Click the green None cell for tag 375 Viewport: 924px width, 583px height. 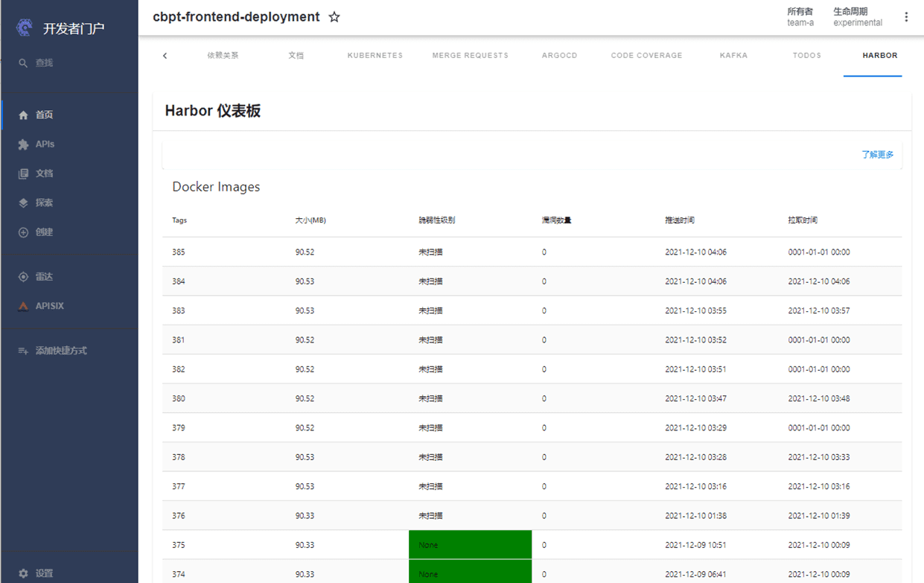coord(470,545)
